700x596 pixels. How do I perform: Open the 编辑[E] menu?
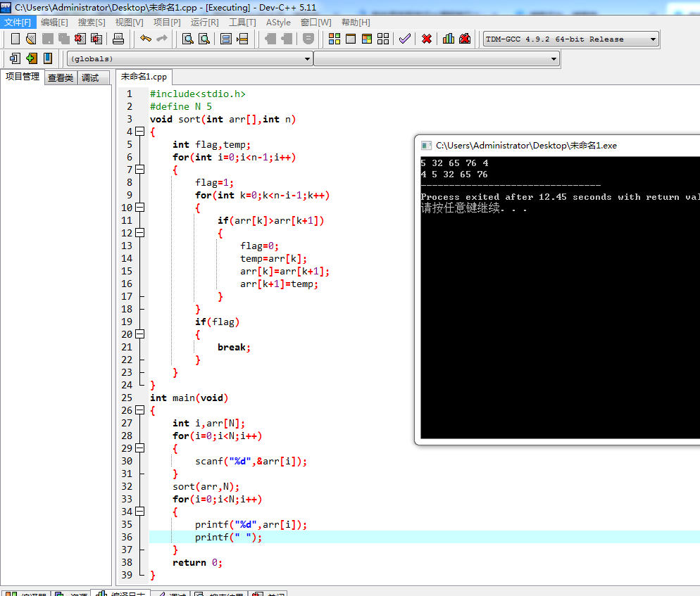point(54,23)
